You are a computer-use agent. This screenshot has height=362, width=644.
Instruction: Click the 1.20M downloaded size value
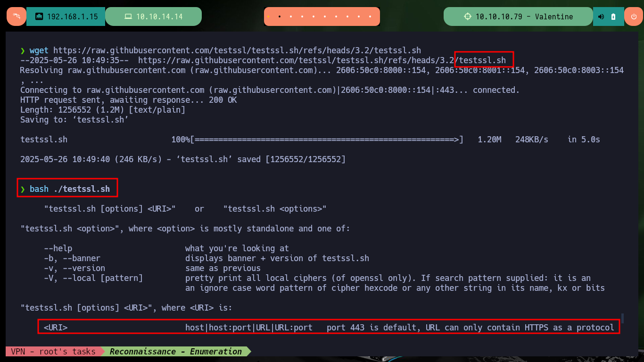tap(489, 140)
